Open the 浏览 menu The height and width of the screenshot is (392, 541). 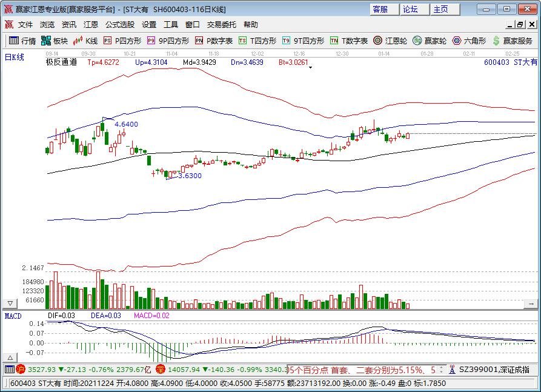point(47,24)
